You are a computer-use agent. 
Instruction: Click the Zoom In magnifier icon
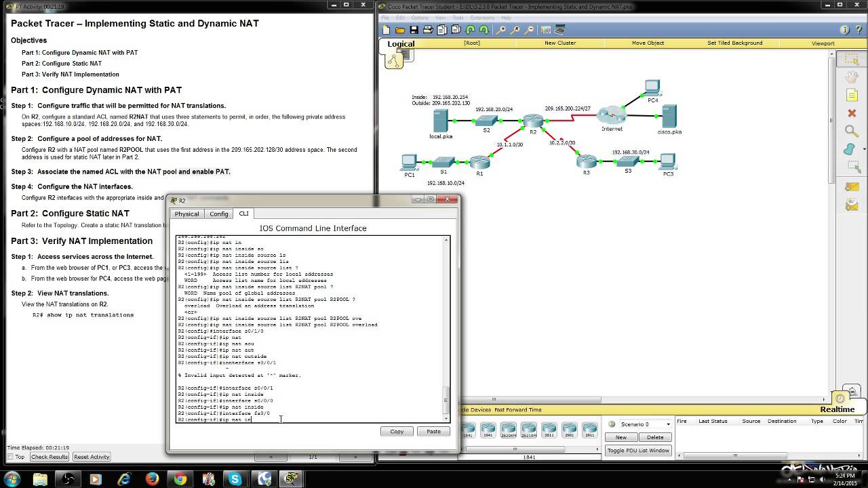pyautogui.click(x=501, y=30)
